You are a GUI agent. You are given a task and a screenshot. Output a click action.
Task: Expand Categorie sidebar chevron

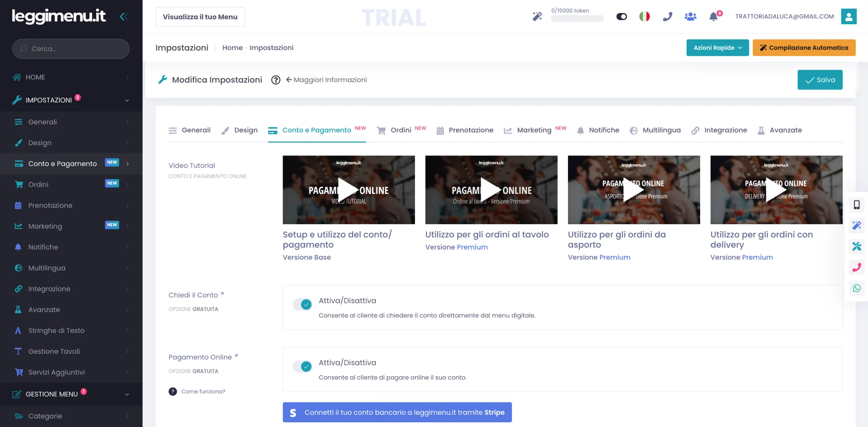point(127,416)
